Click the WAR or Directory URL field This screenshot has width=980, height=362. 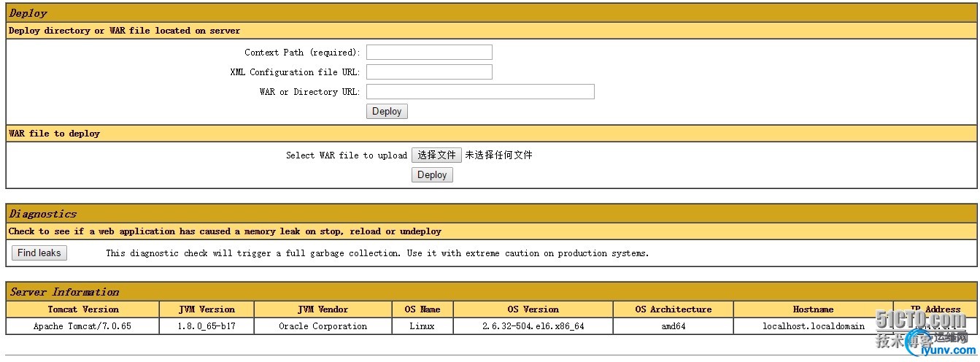[480, 92]
